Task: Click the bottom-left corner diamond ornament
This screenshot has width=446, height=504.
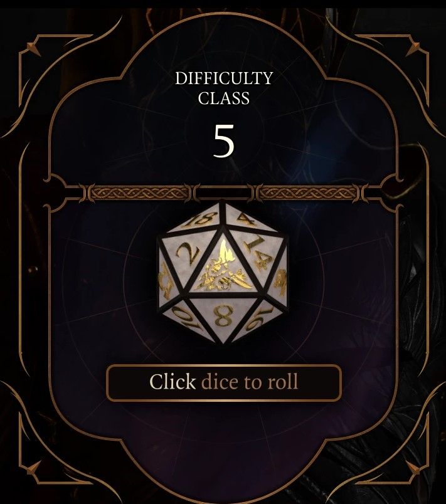Action: pos(33,468)
